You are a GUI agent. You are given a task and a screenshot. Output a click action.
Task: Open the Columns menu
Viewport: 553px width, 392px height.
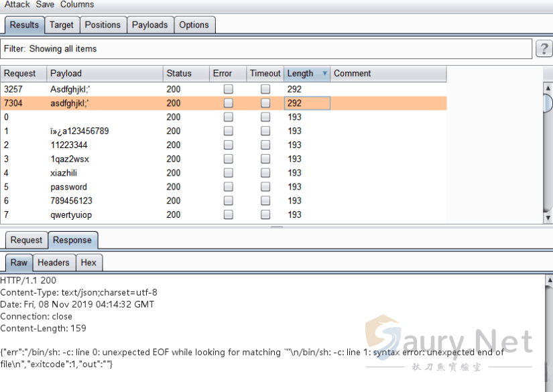77,5
